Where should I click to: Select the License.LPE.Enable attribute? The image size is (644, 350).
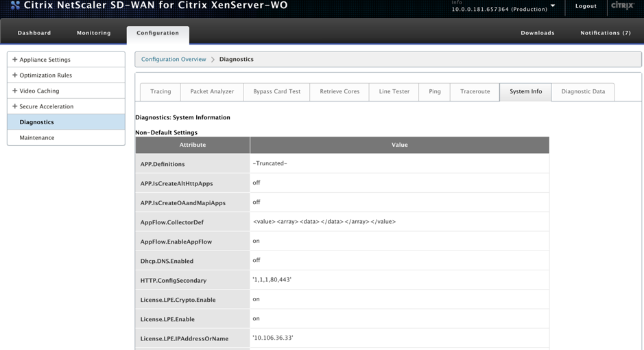pos(193,318)
